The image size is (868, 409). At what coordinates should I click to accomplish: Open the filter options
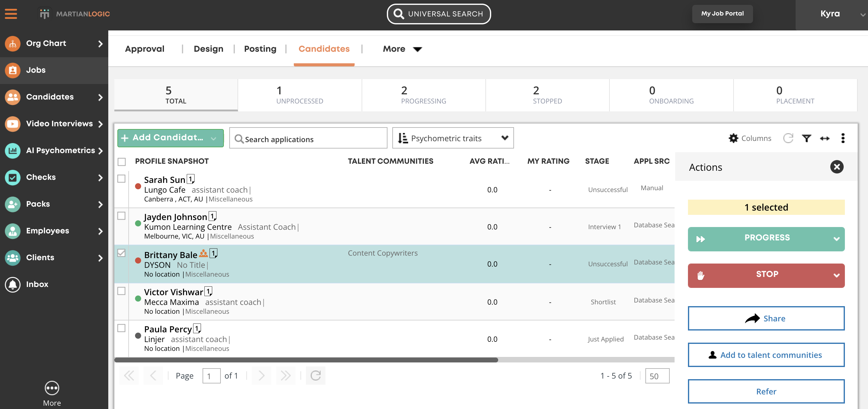(806, 138)
